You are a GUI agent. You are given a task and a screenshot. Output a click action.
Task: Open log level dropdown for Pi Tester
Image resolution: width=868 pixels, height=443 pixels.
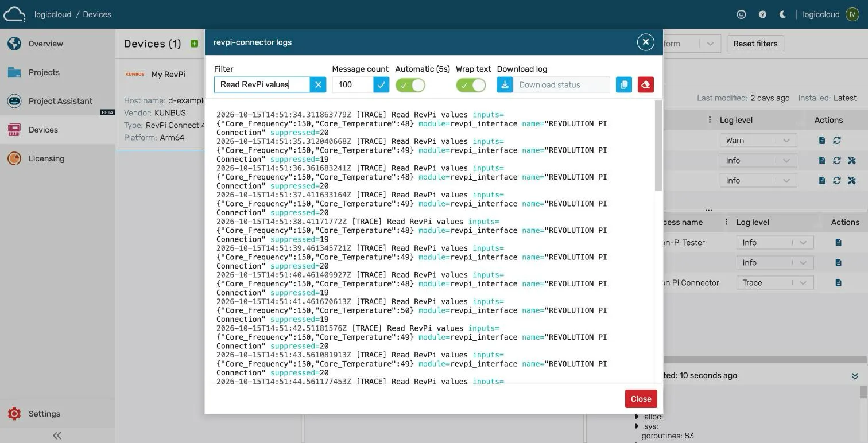tap(775, 243)
